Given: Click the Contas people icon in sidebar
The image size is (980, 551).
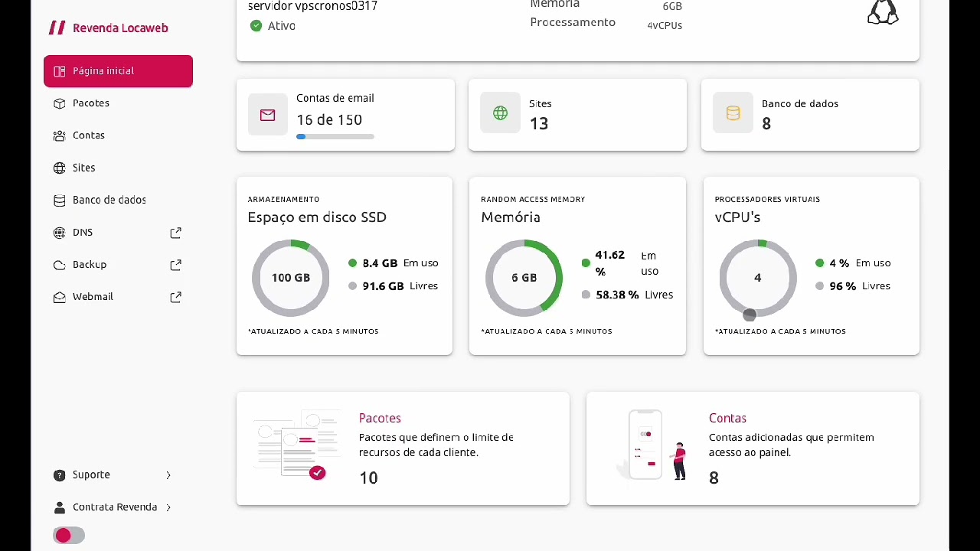Looking at the screenshot, I should click(59, 135).
